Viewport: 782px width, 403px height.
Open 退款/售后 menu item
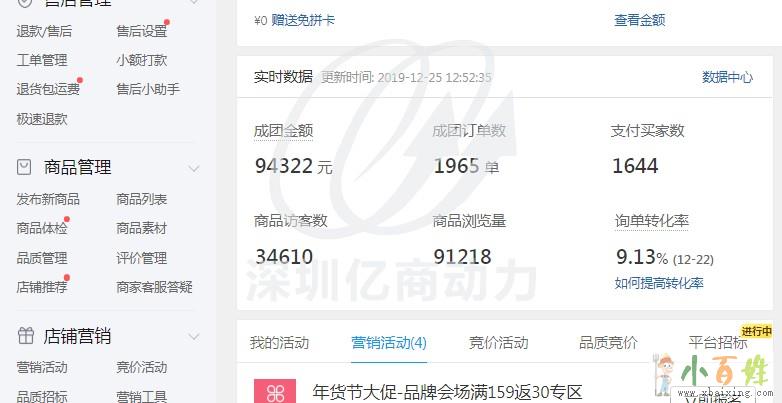pyautogui.click(x=44, y=31)
